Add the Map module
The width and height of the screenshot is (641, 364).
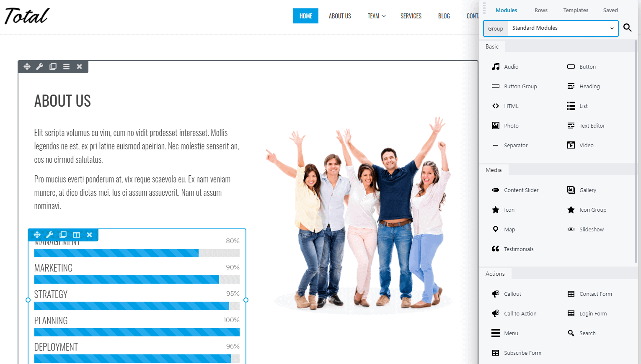503,229
